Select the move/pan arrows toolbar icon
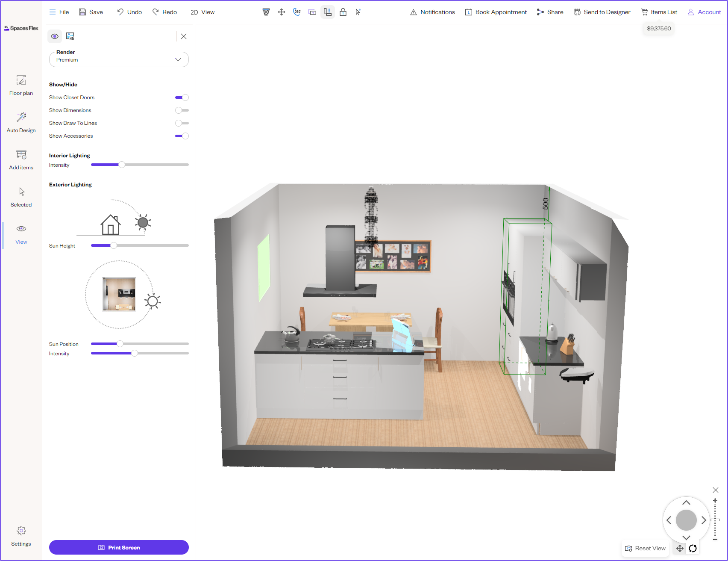This screenshot has width=728, height=561. pyautogui.click(x=282, y=12)
